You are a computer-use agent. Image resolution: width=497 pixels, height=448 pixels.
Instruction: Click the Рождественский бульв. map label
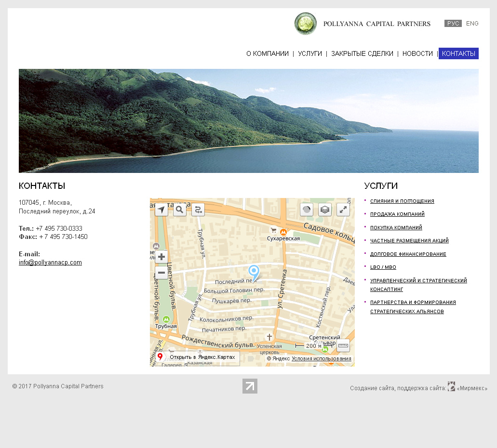point(218,342)
